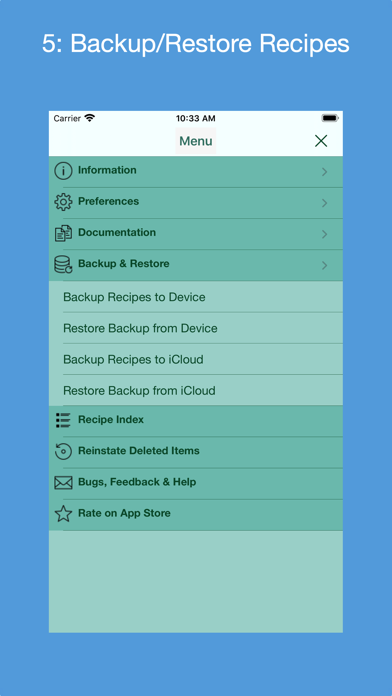
Task: Choose Backup Recipes to Device
Action: pyautogui.click(x=196, y=297)
